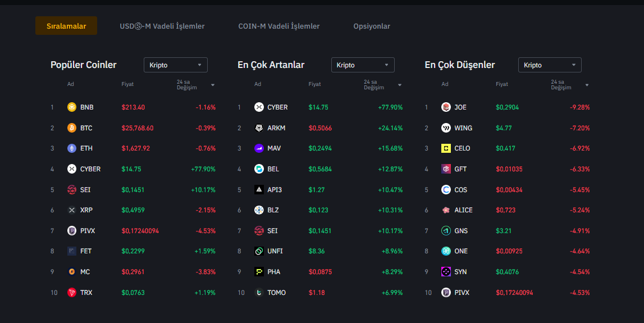Click the Popüler Coinler heading

(83, 65)
